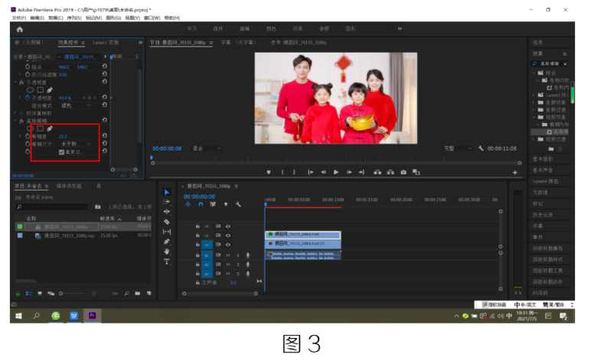
Task: Select the Ripple Edit tool
Action: [167, 212]
